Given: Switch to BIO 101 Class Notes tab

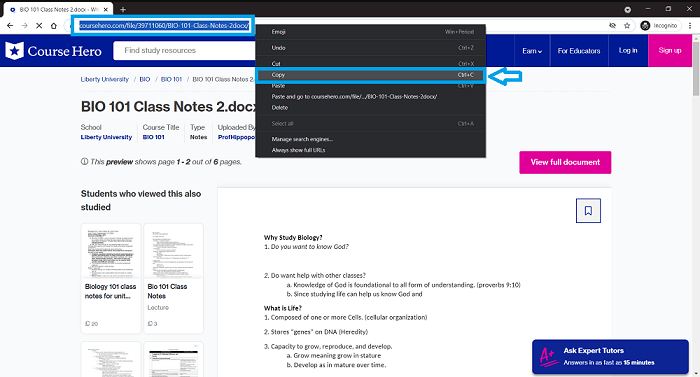Looking at the screenshot, I should [x=58, y=9].
